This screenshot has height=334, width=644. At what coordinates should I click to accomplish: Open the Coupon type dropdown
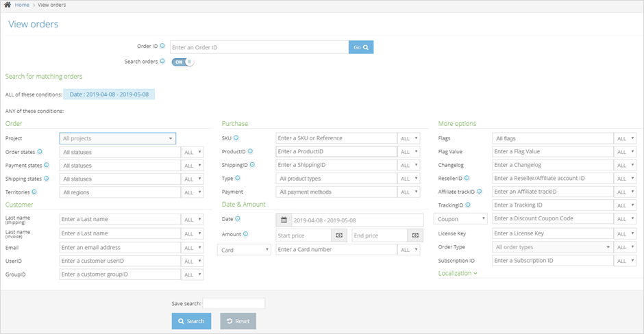click(461, 219)
